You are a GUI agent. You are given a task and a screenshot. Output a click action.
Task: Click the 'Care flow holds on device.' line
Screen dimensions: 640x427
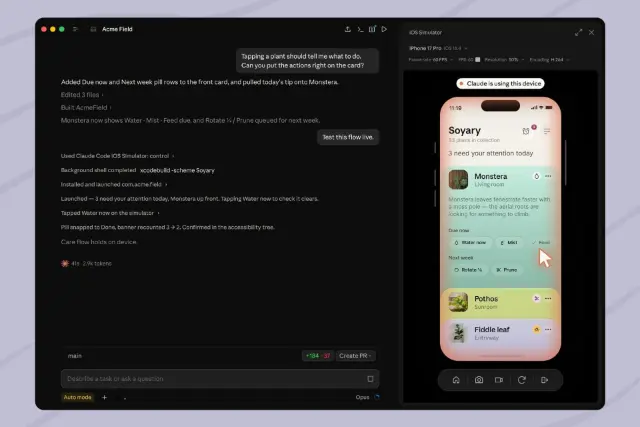[x=98, y=242]
